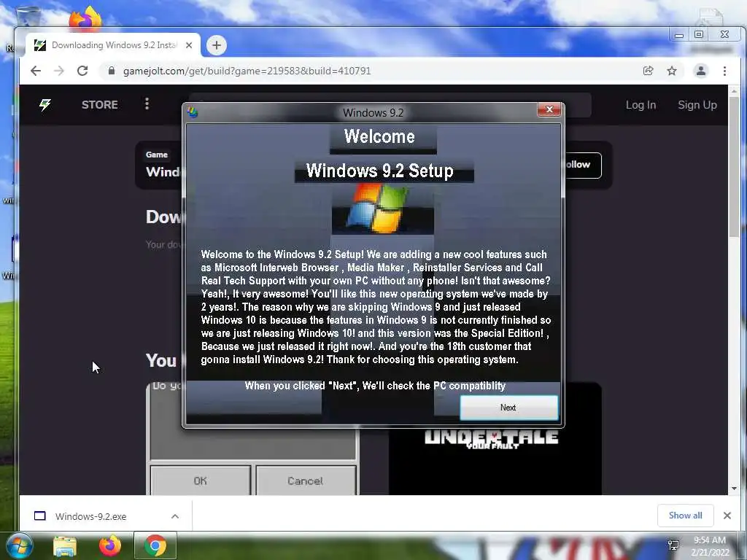Open the STORE page on Game Jolt
Viewport: 747px width, 560px height.
(99, 105)
